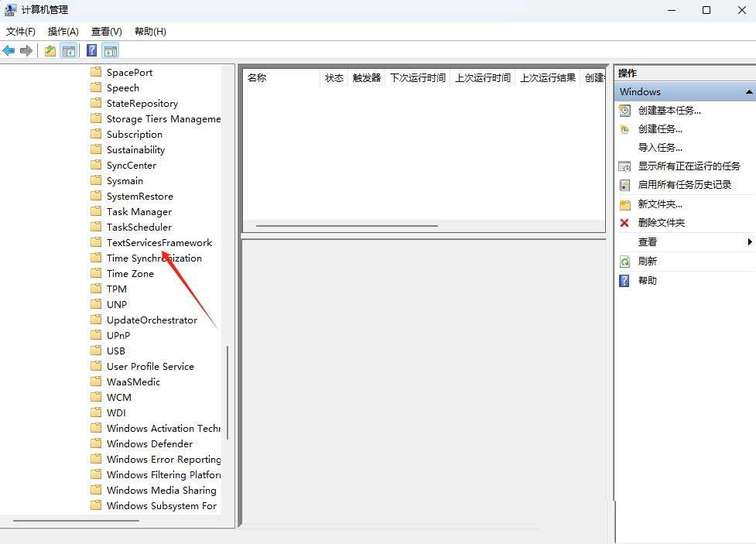The image size is (756, 544).
Task: Click the Forward arrow in the toolbar
Action: coord(26,51)
